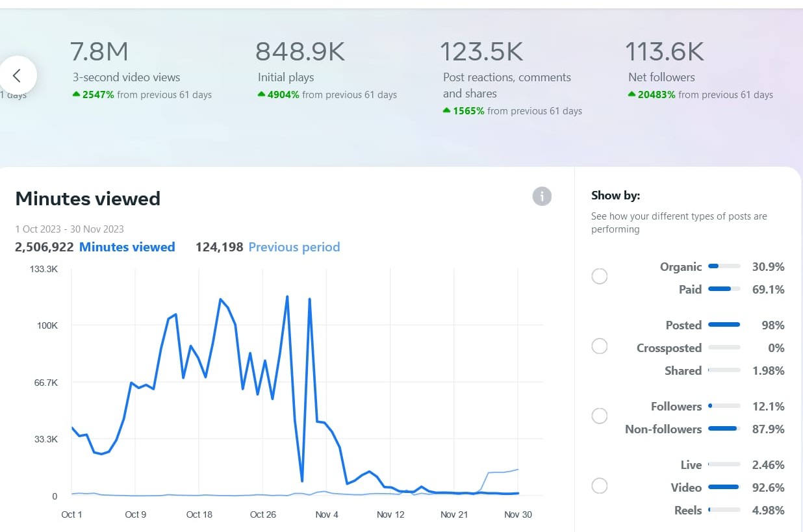This screenshot has width=803, height=532.
Task: Select the Posted, Crossposted, Shared radio button
Action: click(x=599, y=346)
